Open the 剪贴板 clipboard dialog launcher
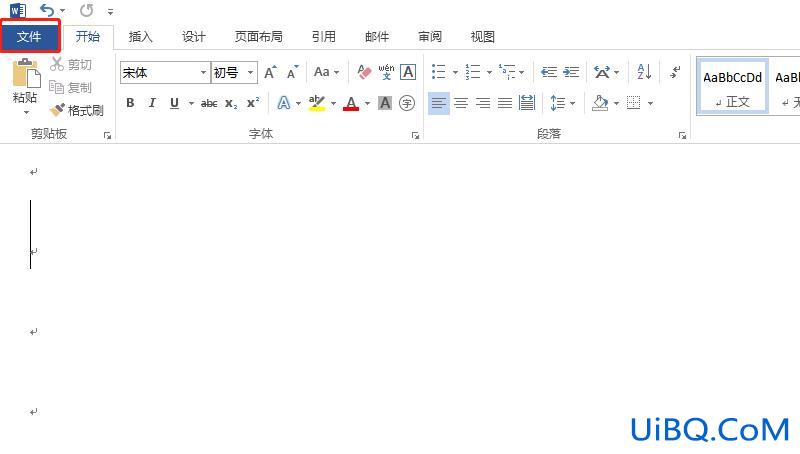Image resolution: width=800 pixels, height=454 pixels. pos(107,135)
